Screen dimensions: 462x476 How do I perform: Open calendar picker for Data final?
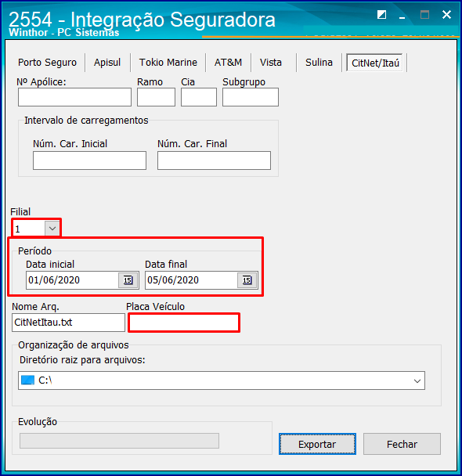pyautogui.click(x=247, y=280)
